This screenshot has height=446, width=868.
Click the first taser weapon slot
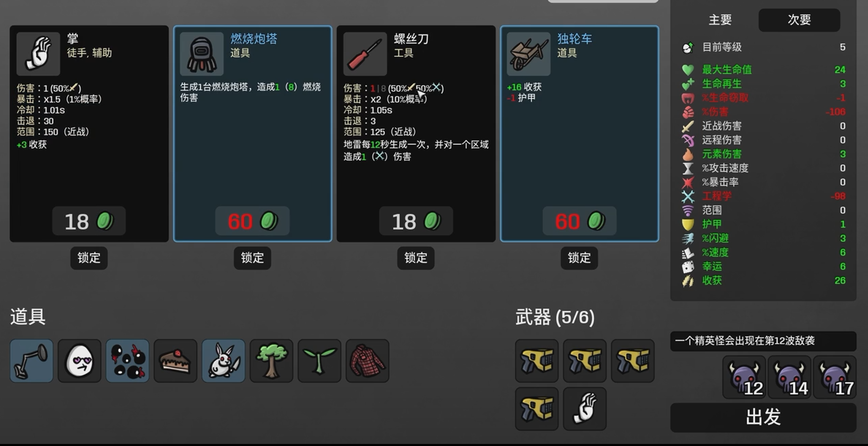[x=537, y=361]
